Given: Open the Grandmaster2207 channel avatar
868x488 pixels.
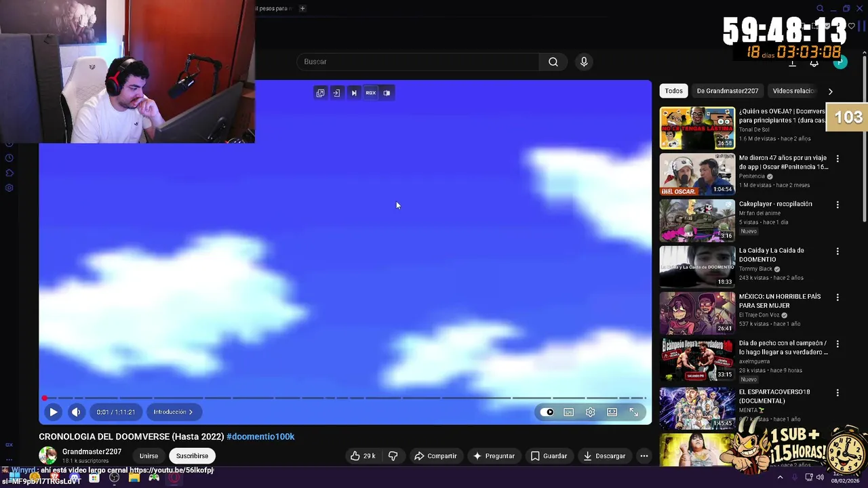Looking at the screenshot, I should [47, 455].
